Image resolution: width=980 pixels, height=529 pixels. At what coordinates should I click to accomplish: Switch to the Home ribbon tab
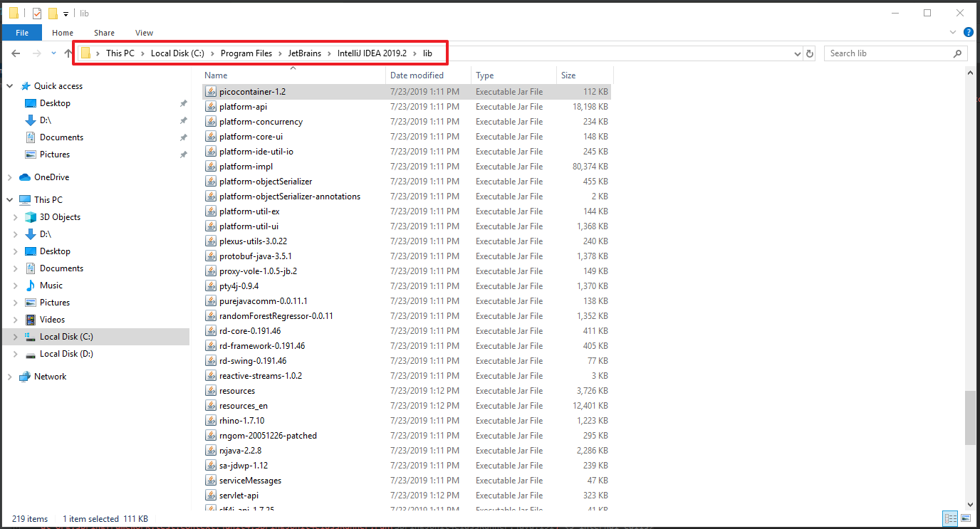click(x=63, y=33)
